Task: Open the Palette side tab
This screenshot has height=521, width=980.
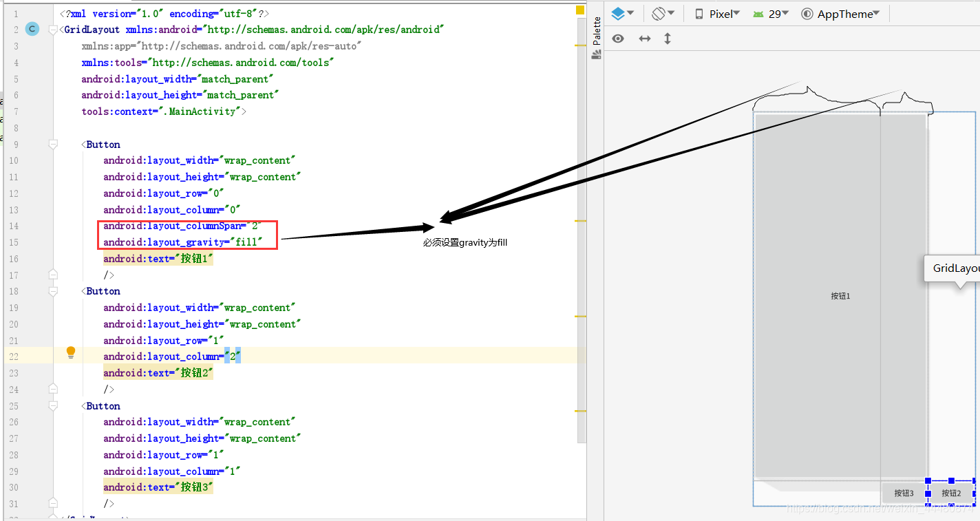Action: click(x=597, y=39)
